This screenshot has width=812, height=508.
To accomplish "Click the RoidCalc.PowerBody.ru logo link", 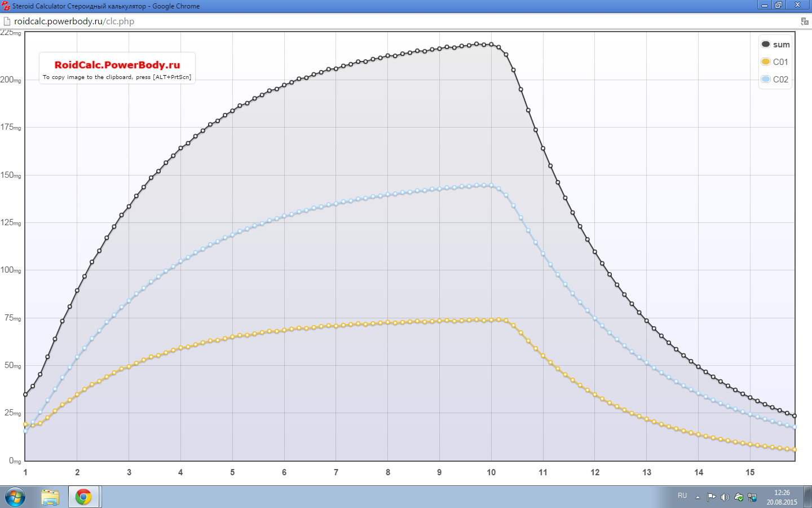I will click(117, 65).
